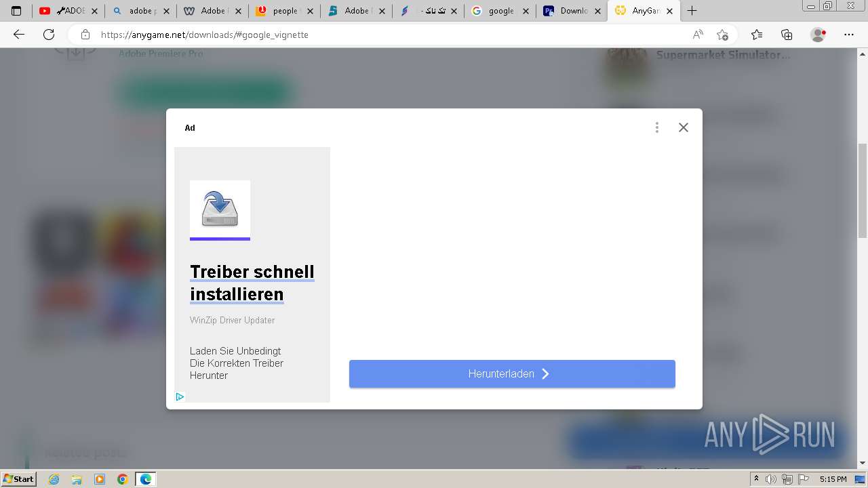Open the browser profile avatar
The width and height of the screenshot is (868, 488).
pyautogui.click(x=818, y=35)
